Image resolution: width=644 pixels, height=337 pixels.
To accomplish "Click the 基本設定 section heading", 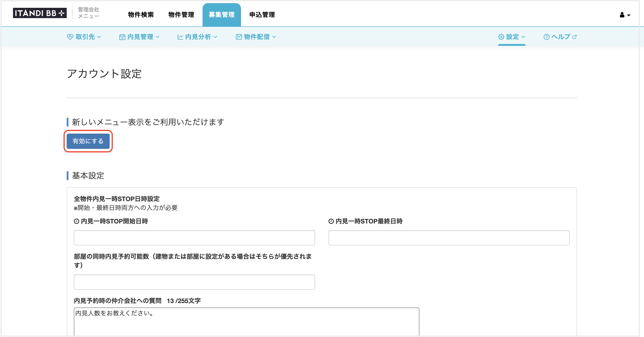I will 88,175.
